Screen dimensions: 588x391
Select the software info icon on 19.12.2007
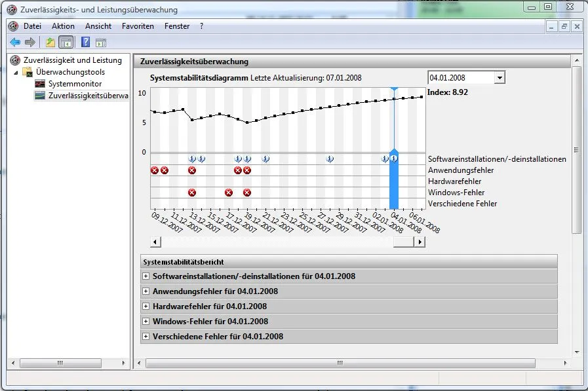(x=247, y=158)
